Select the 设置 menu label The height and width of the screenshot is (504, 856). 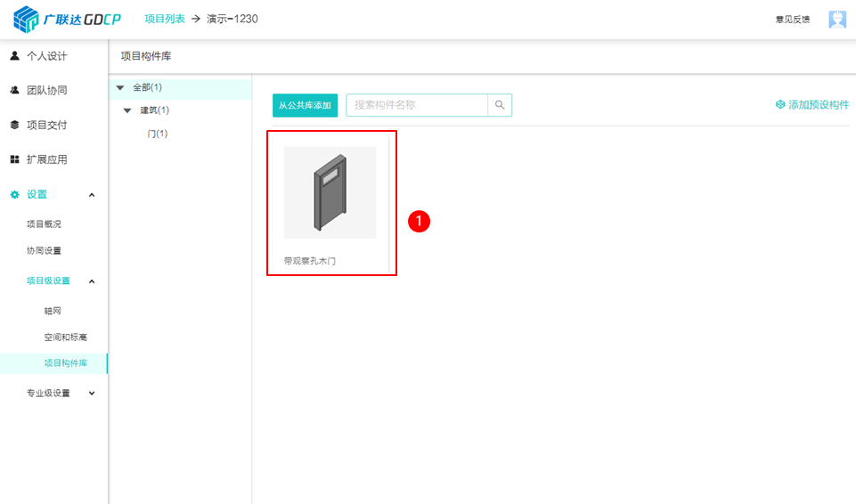coord(37,194)
